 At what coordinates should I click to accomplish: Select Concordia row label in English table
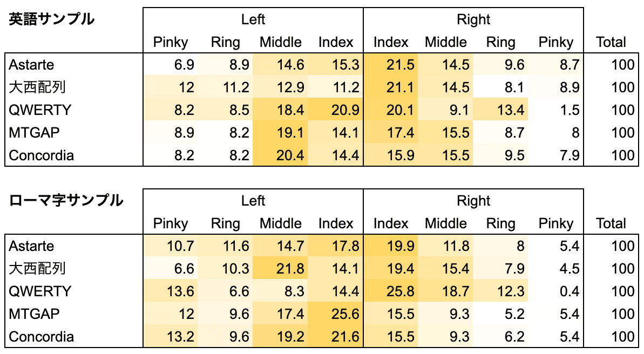41,155
